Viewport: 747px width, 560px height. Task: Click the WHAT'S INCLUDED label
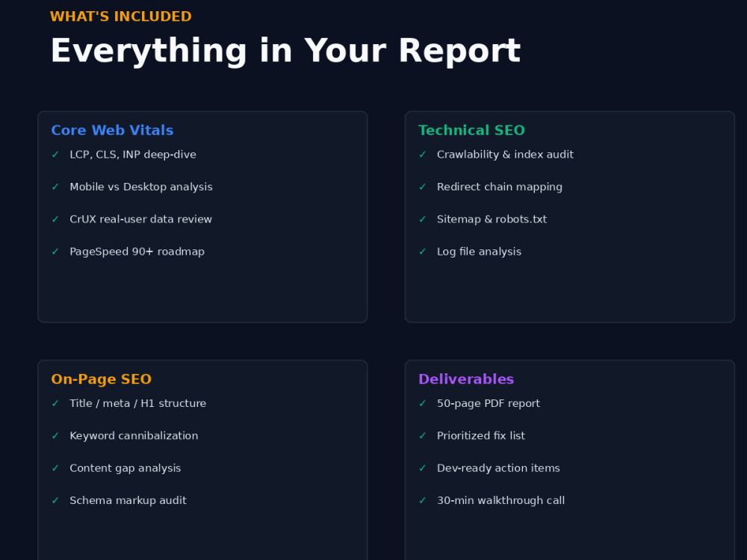click(121, 16)
